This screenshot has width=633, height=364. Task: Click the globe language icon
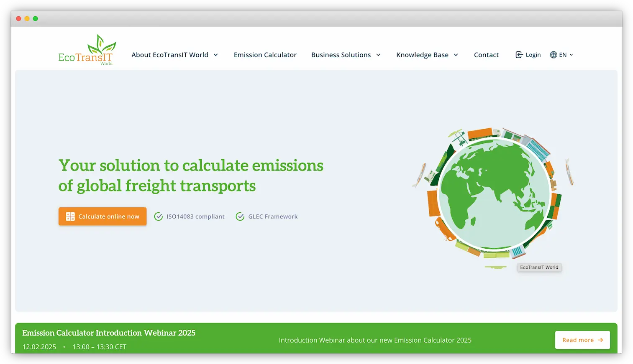pyautogui.click(x=554, y=55)
